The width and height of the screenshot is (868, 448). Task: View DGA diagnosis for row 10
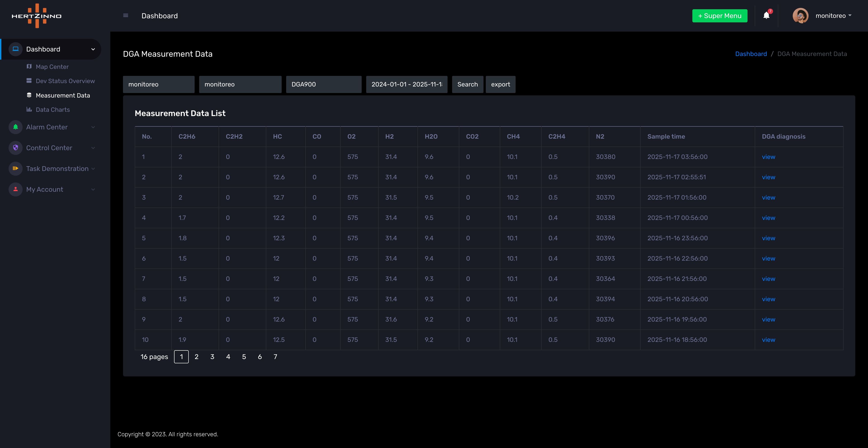769,340
